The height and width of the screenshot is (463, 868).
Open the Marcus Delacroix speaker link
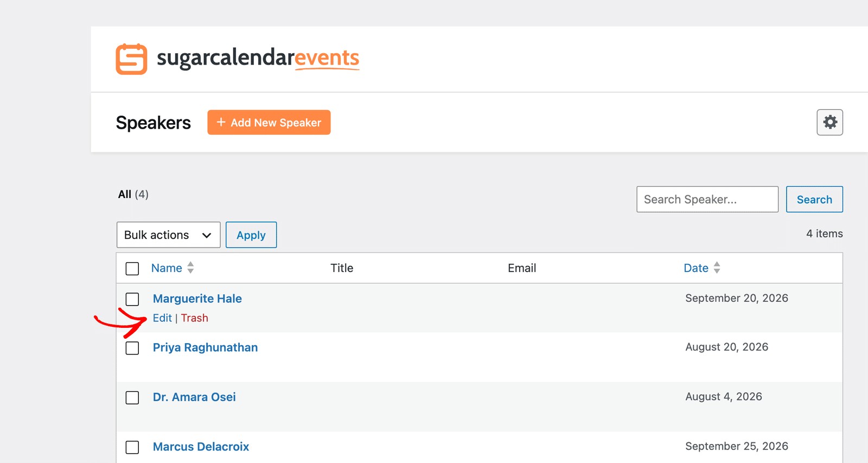click(201, 447)
